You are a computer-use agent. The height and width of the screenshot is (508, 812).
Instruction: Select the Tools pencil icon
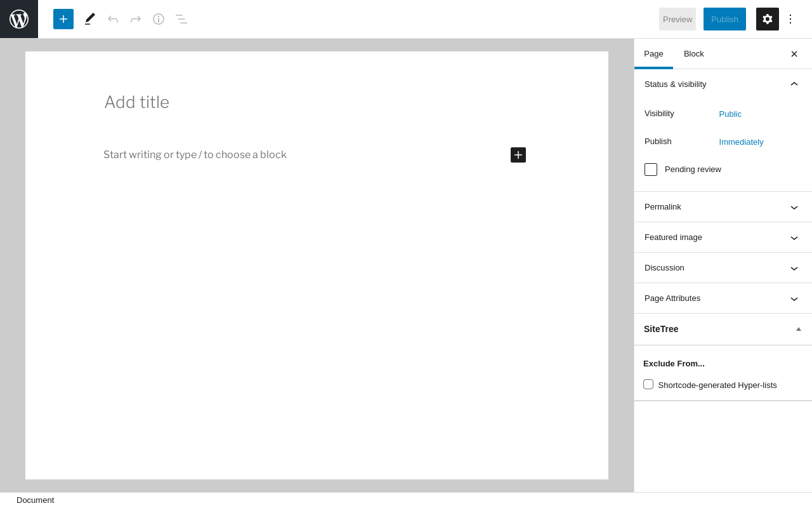(90, 19)
